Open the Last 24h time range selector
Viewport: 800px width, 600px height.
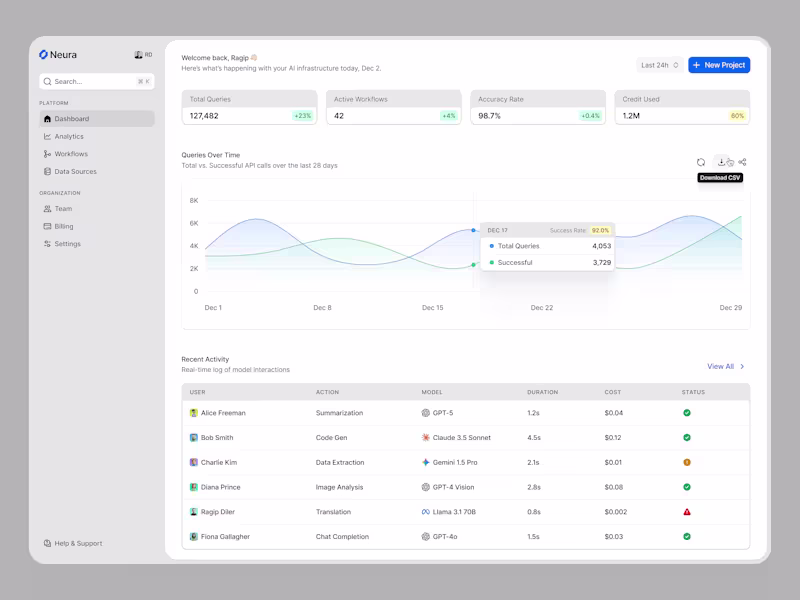coord(658,64)
